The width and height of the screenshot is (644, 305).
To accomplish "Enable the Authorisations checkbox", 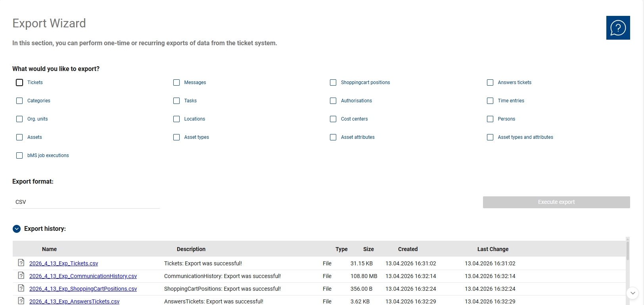I will pyautogui.click(x=333, y=101).
